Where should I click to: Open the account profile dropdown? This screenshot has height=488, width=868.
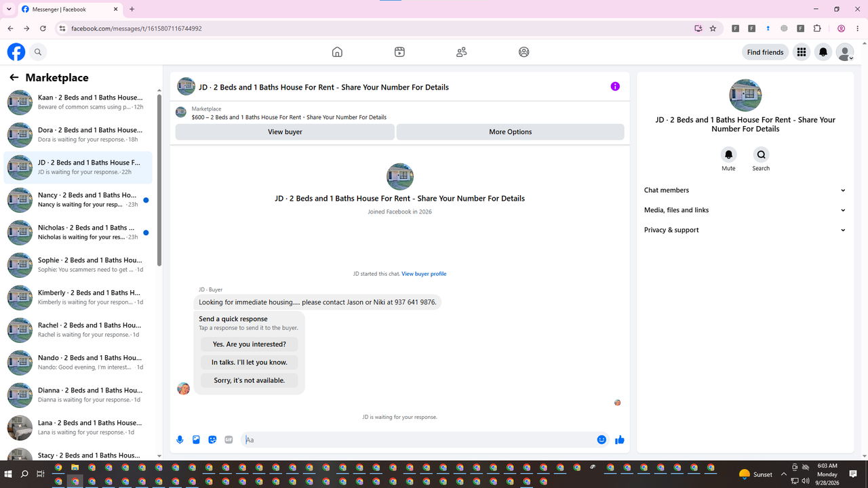point(845,52)
